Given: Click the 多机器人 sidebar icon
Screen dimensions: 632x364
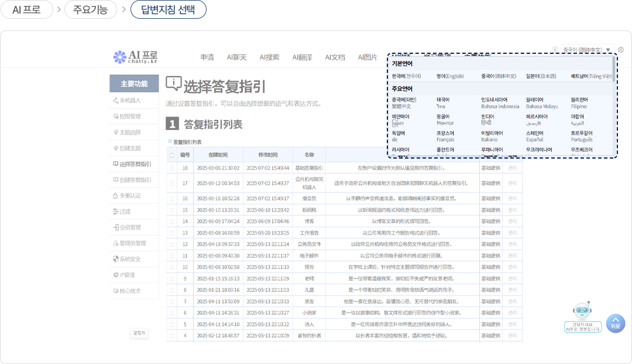Looking at the screenshot, I should pyautogui.click(x=115, y=101).
